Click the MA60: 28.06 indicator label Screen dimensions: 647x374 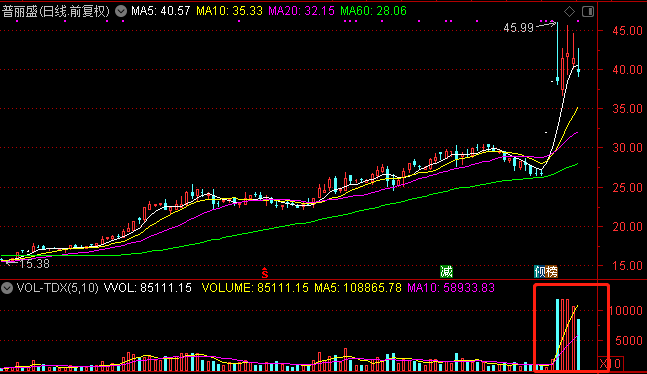tap(373, 11)
